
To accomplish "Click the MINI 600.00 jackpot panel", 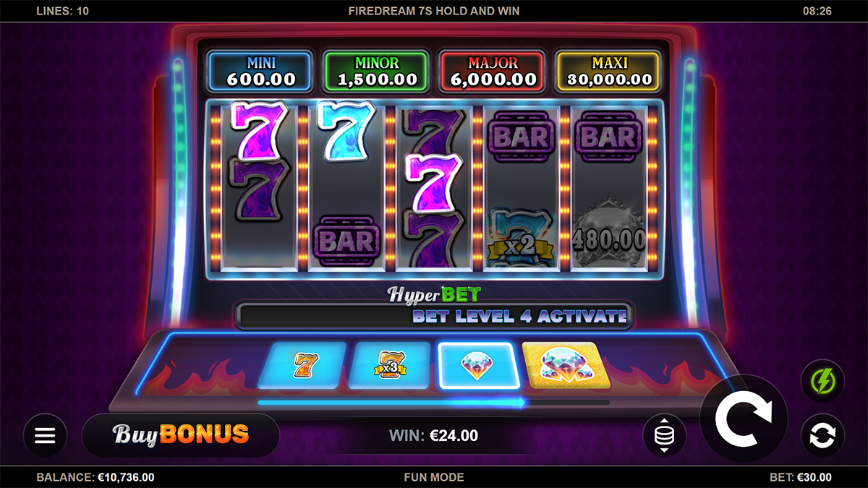I will [x=260, y=70].
